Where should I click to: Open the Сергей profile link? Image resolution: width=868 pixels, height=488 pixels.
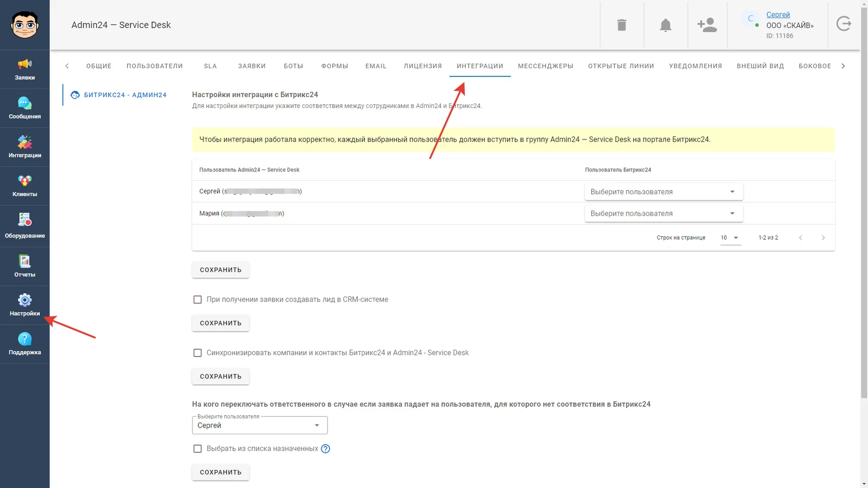(x=778, y=14)
